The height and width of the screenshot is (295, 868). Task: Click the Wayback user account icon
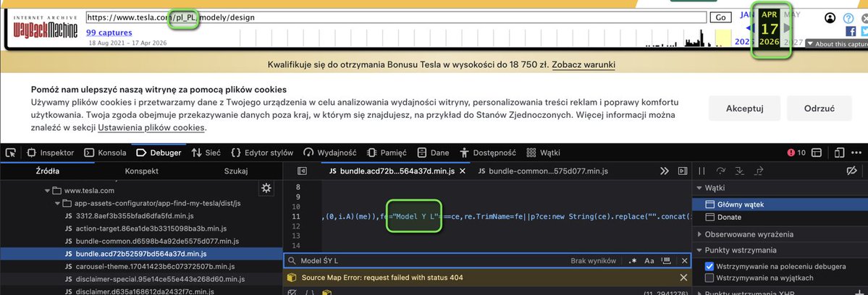830,18
